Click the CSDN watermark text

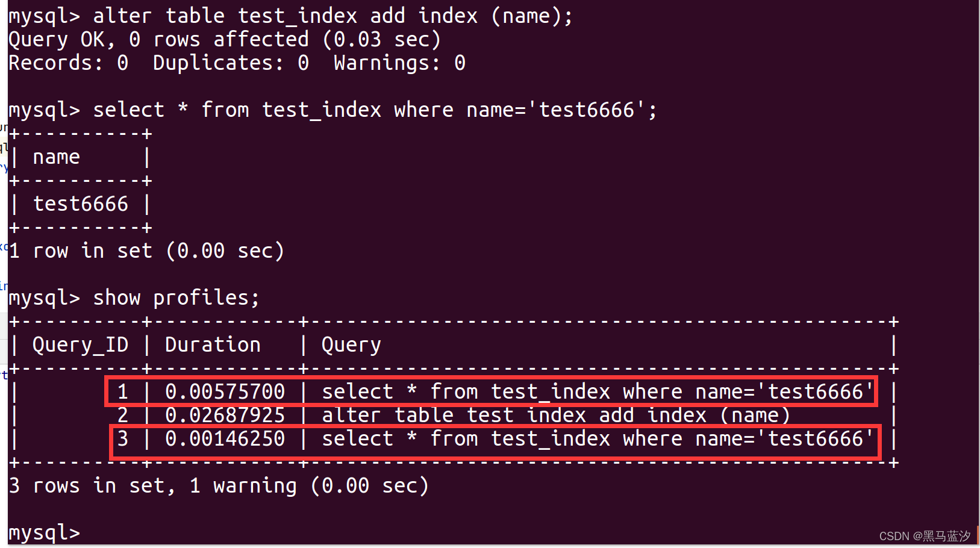pyautogui.click(x=925, y=536)
